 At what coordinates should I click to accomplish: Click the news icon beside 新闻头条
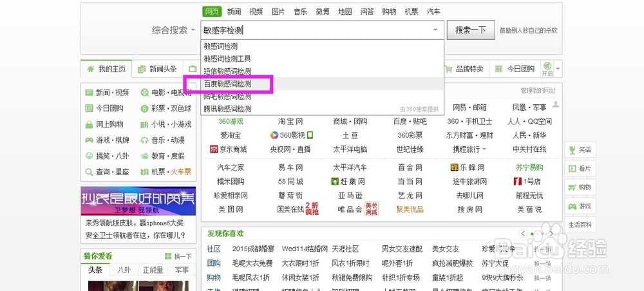(x=142, y=69)
